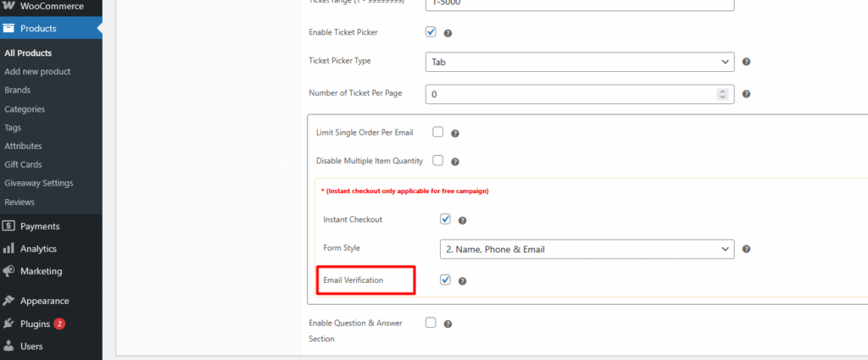Click the help icon beside Form Style dropdown
Screen dimensions: 868x360
747,249
